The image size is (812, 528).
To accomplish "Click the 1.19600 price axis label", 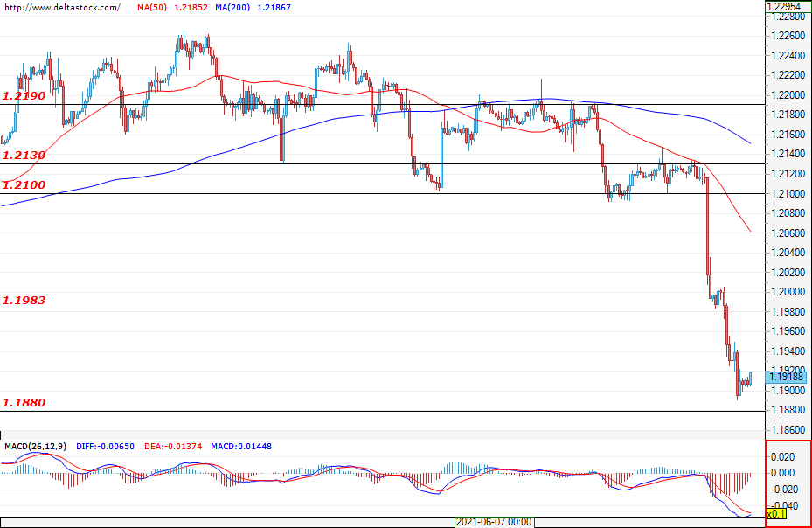I will pos(788,331).
